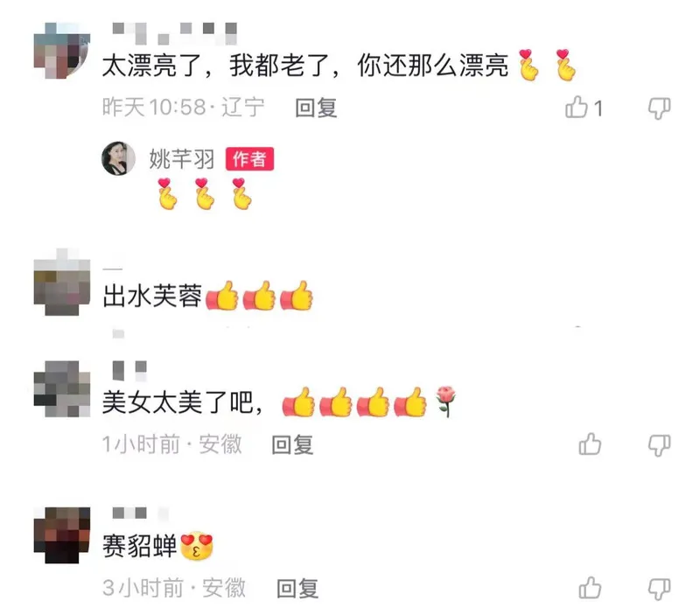Image resolution: width=700 pixels, height=615 pixels.
Task: Like the 赛貂蝉 comment
Action: 590,587
